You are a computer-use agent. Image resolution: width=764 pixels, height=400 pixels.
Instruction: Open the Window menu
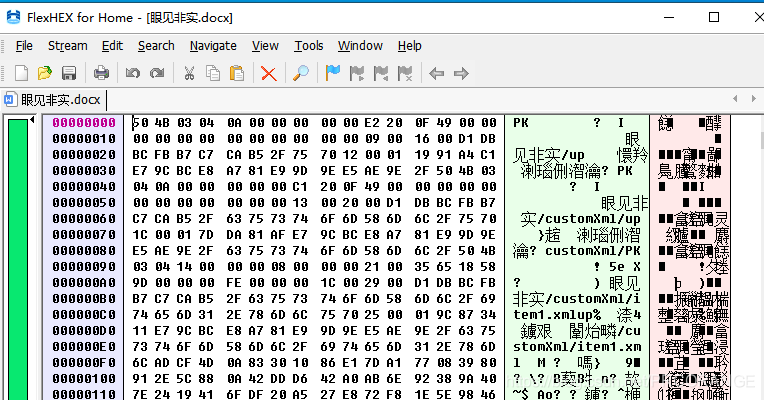pyautogui.click(x=360, y=46)
